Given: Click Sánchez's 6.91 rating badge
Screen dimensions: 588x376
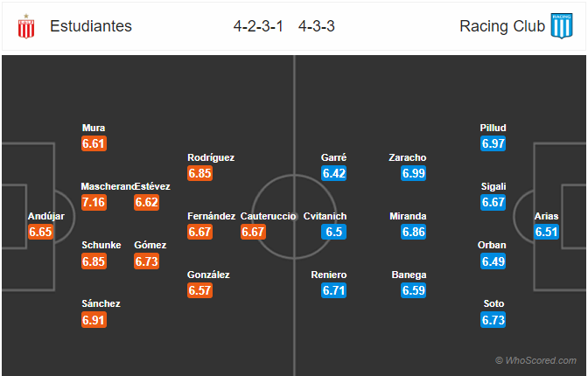Looking at the screenshot, I should 94,320.
